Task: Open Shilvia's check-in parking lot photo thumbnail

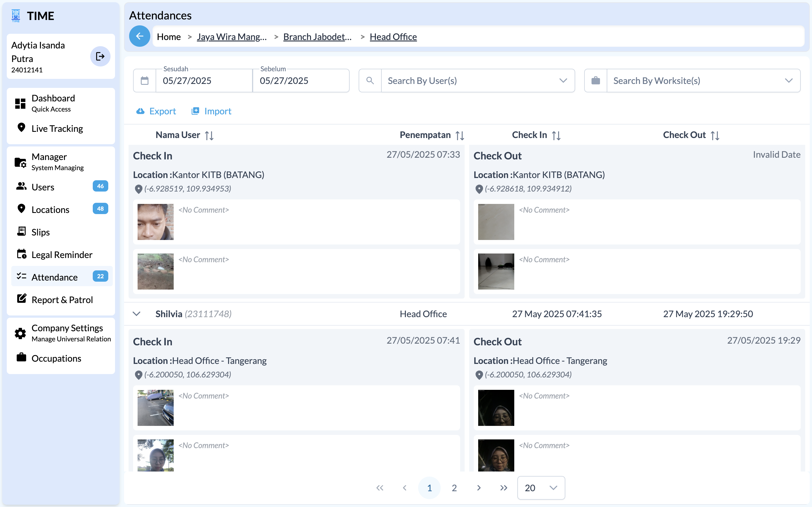Action: pyautogui.click(x=156, y=408)
